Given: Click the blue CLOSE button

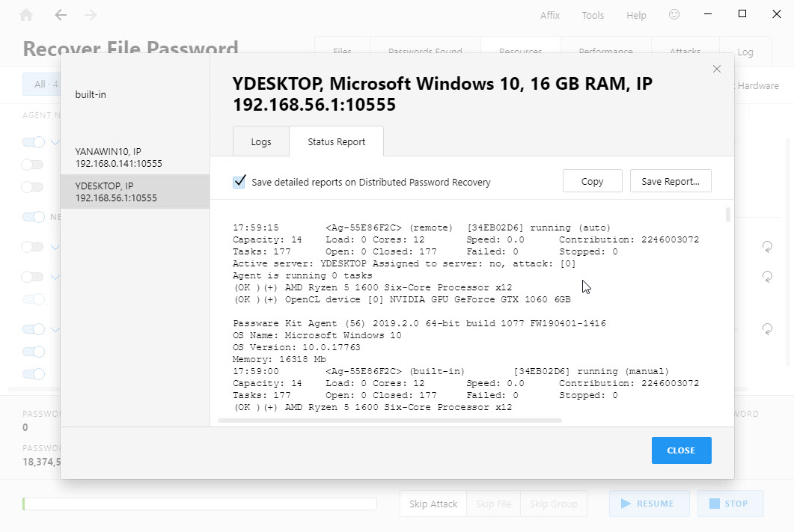Looking at the screenshot, I should click(x=681, y=450).
